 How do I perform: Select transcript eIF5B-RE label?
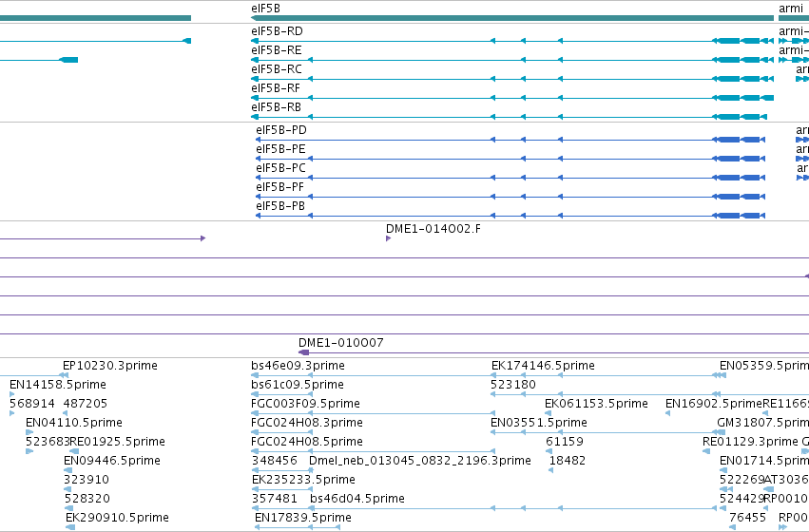277,50
